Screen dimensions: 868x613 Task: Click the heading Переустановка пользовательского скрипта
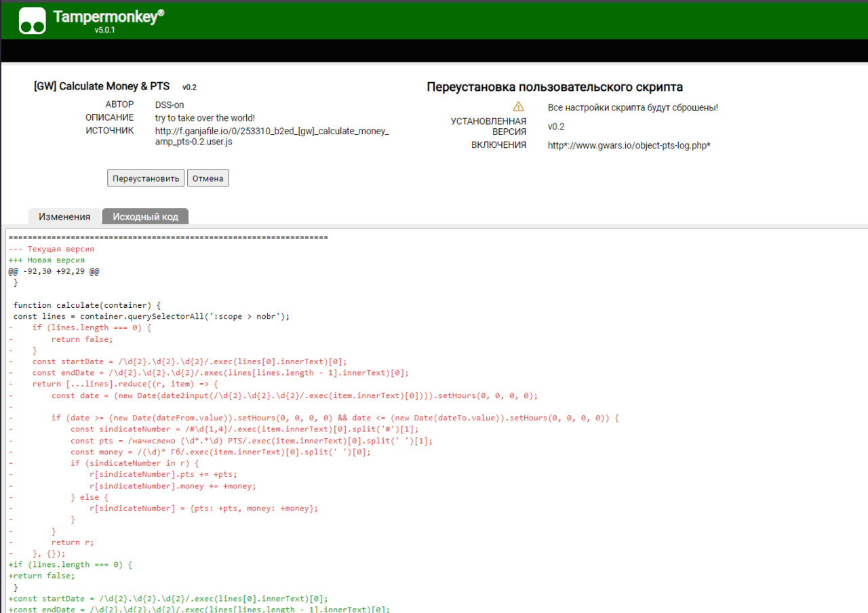555,87
